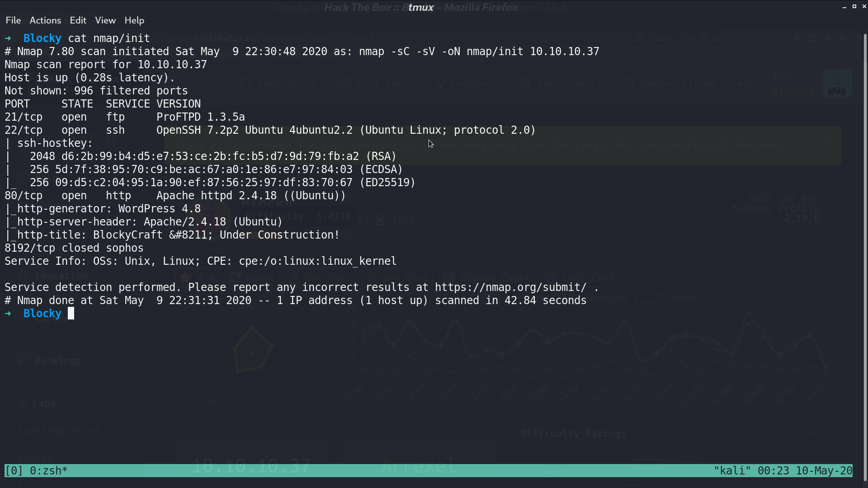Click the "kali" hostname in the status bar

coord(732,471)
